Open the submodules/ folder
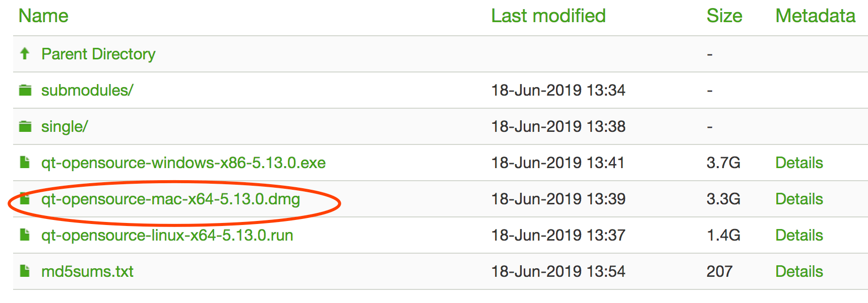The height and width of the screenshot is (303, 868). pos(87,90)
